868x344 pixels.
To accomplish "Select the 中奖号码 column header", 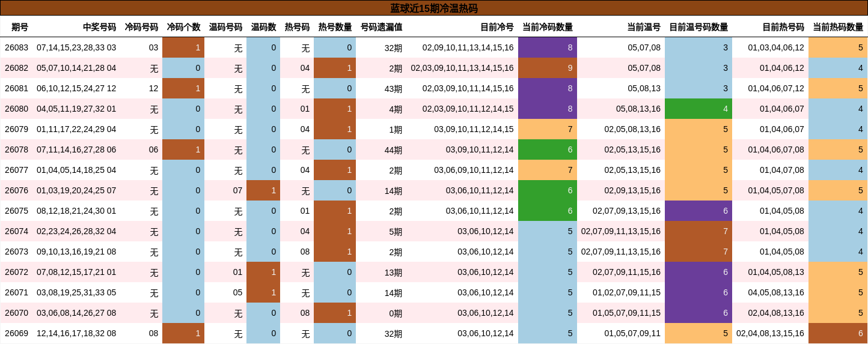I will click(x=99, y=27).
